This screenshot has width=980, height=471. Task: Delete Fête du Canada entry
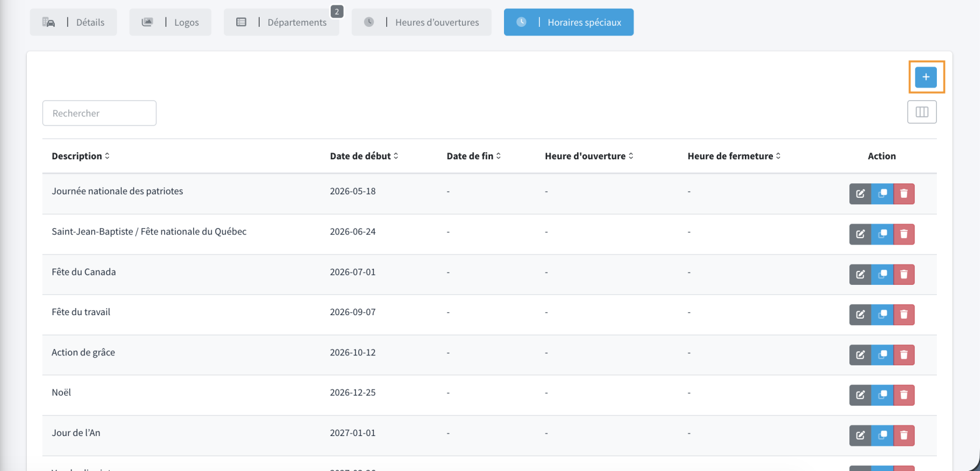pos(904,274)
